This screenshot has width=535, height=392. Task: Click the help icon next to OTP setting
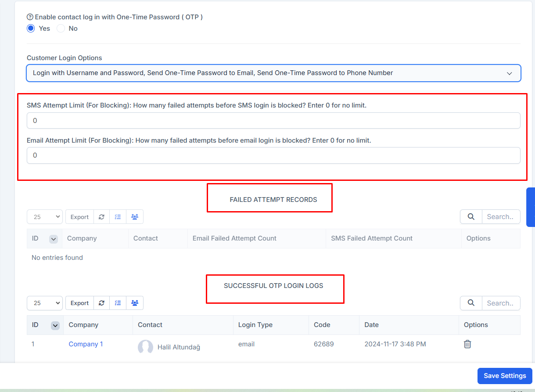29,17
